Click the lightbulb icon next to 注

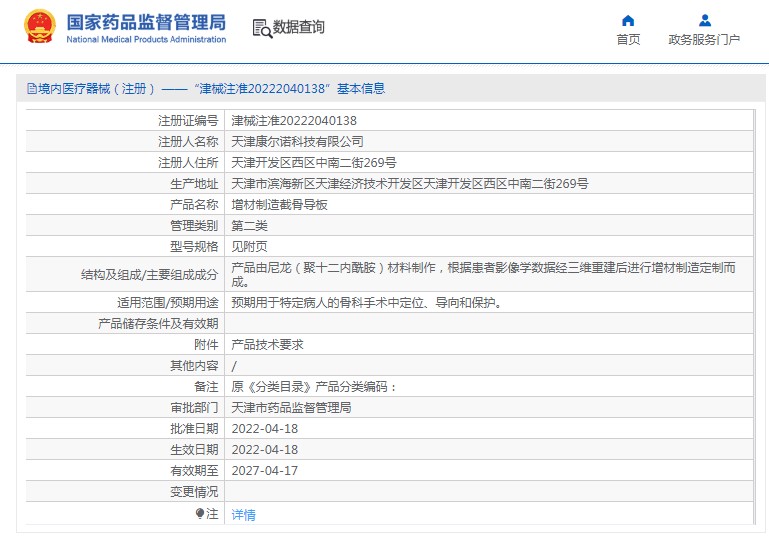[x=200, y=513]
